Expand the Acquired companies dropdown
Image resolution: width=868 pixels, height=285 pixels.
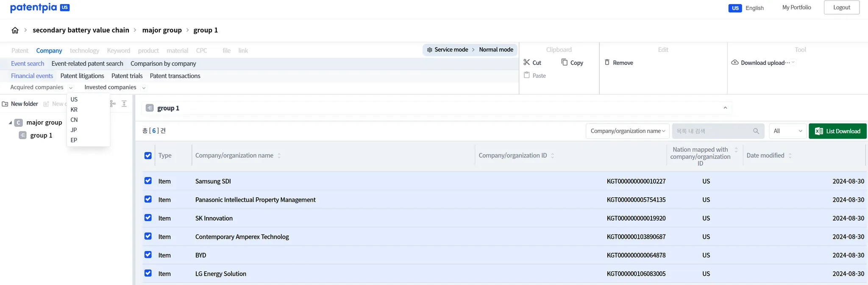(71, 88)
